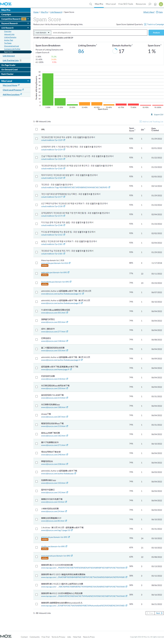Click the search magnifier icon in top bar
164x644 pixels.
(91, 4)
